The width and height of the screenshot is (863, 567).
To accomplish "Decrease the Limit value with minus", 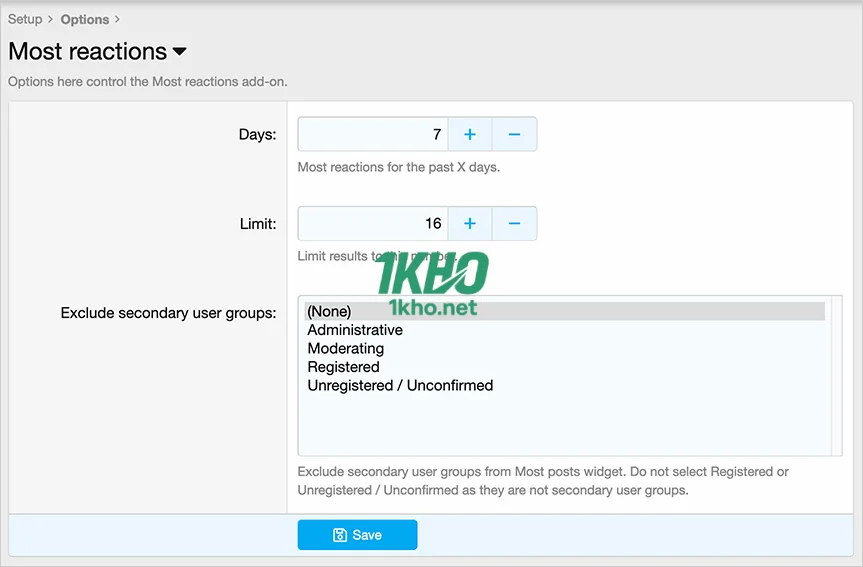I will tap(514, 223).
